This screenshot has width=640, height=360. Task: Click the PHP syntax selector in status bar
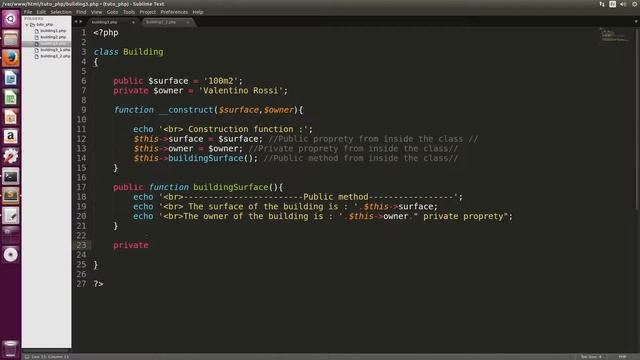(x=622, y=357)
